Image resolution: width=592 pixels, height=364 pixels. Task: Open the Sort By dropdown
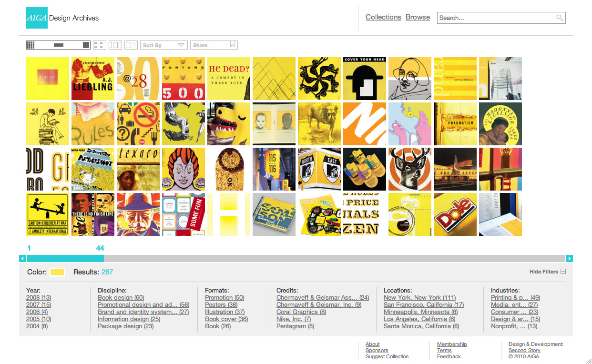pyautogui.click(x=163, y=45)
